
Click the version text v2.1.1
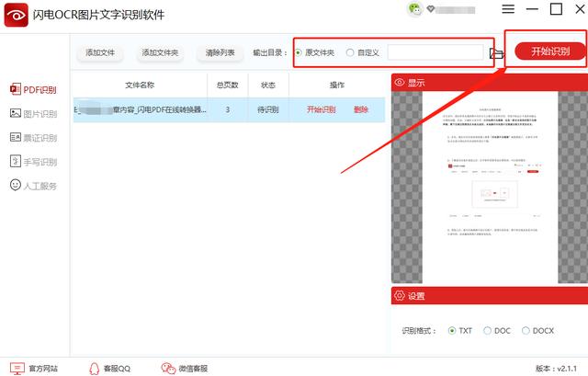click(556, 369)
